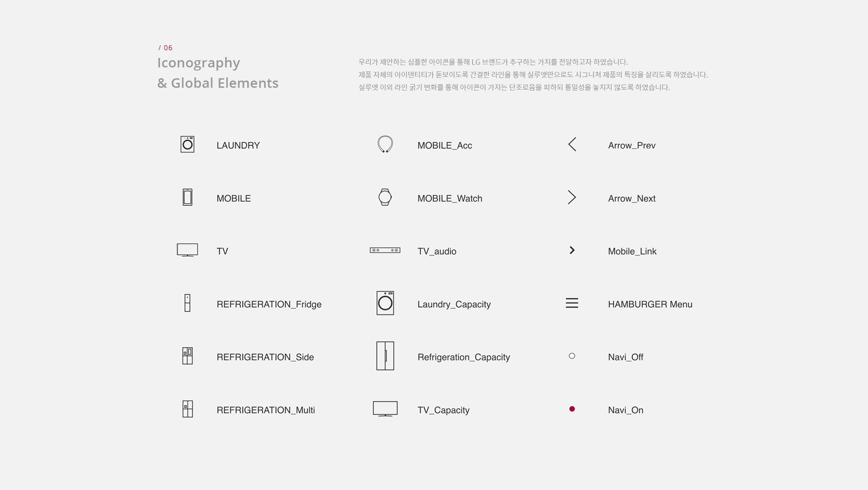Select the REFRIGERATION_Fridge icon
This screenshot has height=490, width=868.
point(187,303)
